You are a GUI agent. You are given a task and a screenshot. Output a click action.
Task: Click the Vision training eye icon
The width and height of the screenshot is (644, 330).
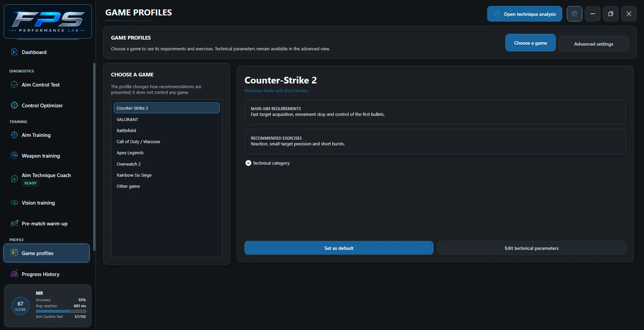[x=14, y=203]
